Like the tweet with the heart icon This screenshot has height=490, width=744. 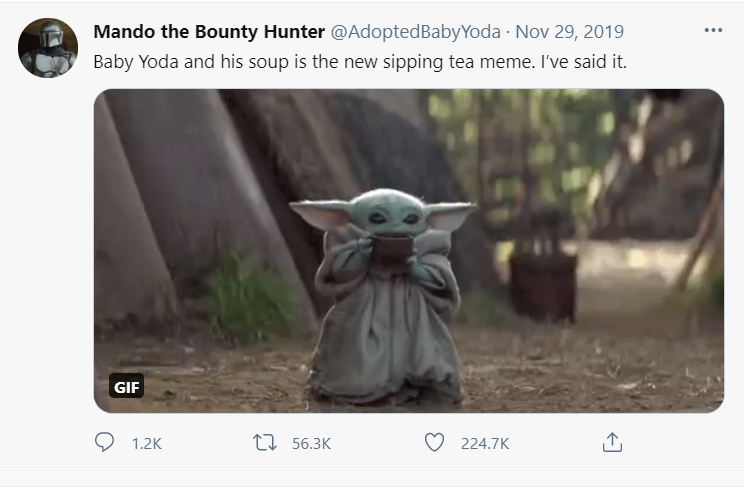[434, 443]
